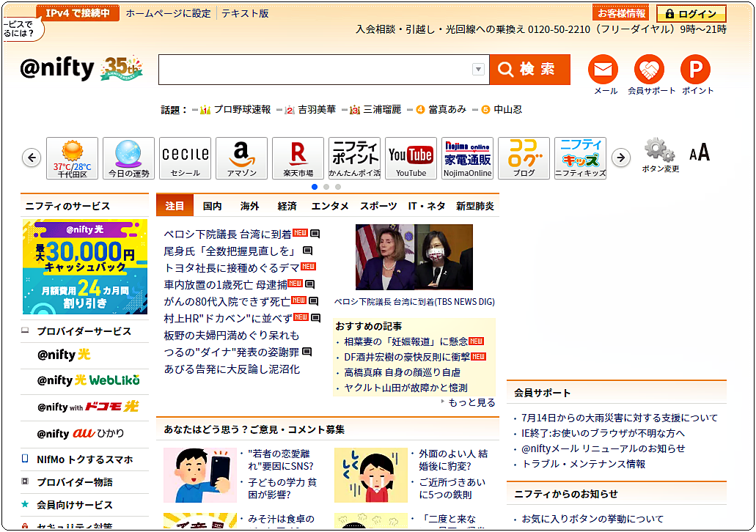Select the second carousel page dot
The image size is (756, 532).
[x=326, y=186]
